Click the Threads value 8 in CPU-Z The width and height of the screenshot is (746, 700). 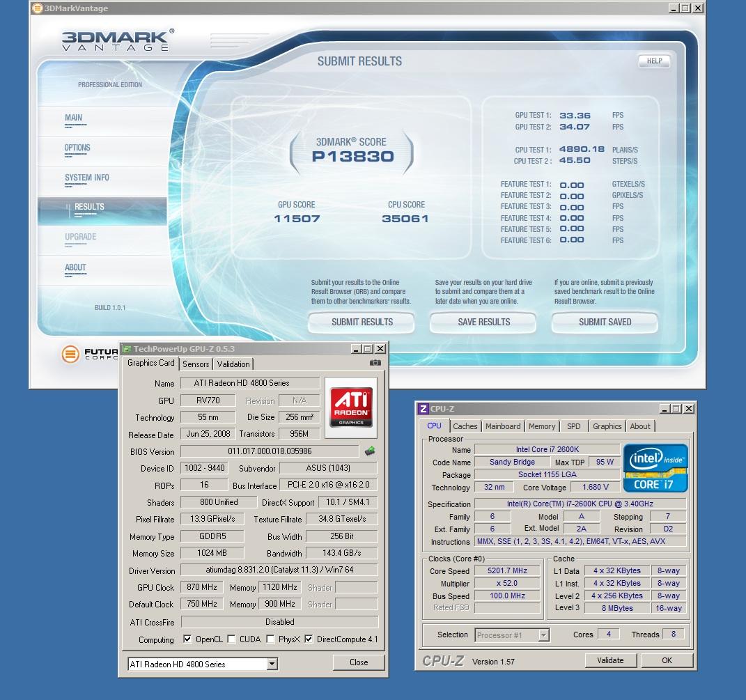point(673,634)
